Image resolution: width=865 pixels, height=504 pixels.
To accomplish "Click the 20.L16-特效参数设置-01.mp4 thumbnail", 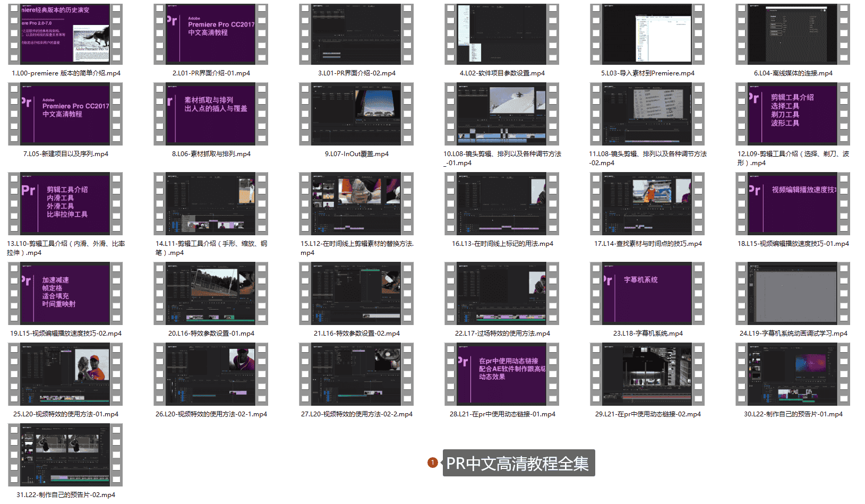I will [211, 293].
